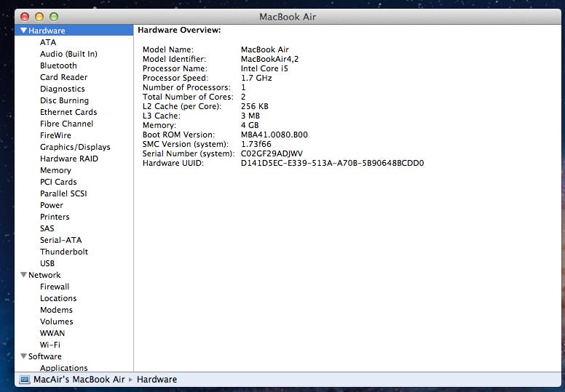Click processor speed 1.7 GHz

pos(256,78)
